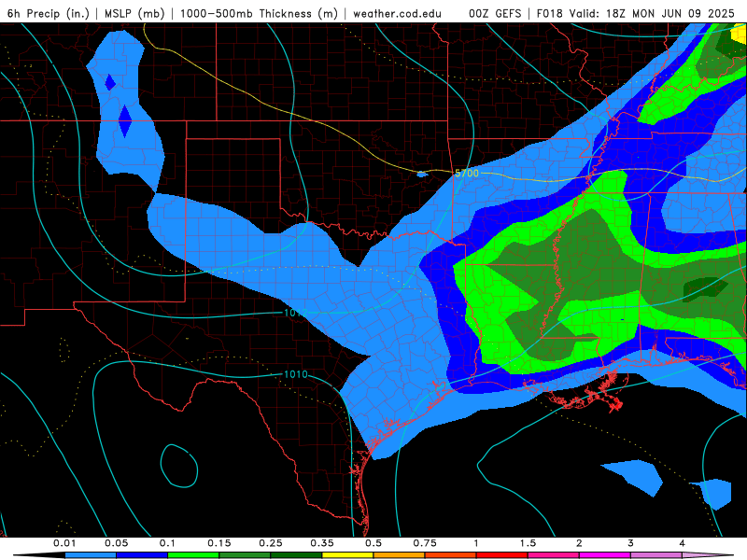Viewport: 747px width, 560px height.
Task: Click the '6h Precip (in.)' header label
Action: [49, 14]
